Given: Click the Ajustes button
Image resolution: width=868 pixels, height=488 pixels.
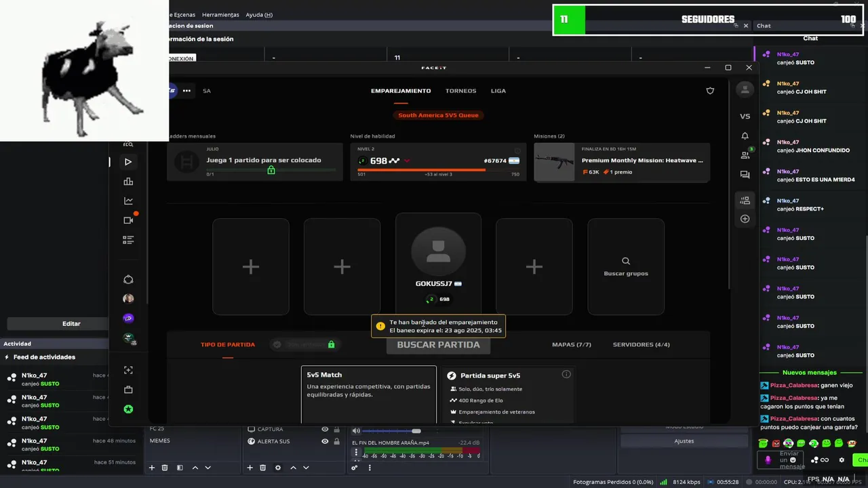Looking at the screenshot, I should (x=684, y=441).
